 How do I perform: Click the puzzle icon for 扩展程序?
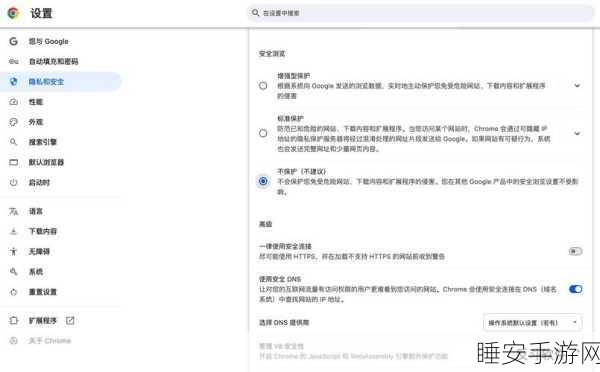click(13, 321)
